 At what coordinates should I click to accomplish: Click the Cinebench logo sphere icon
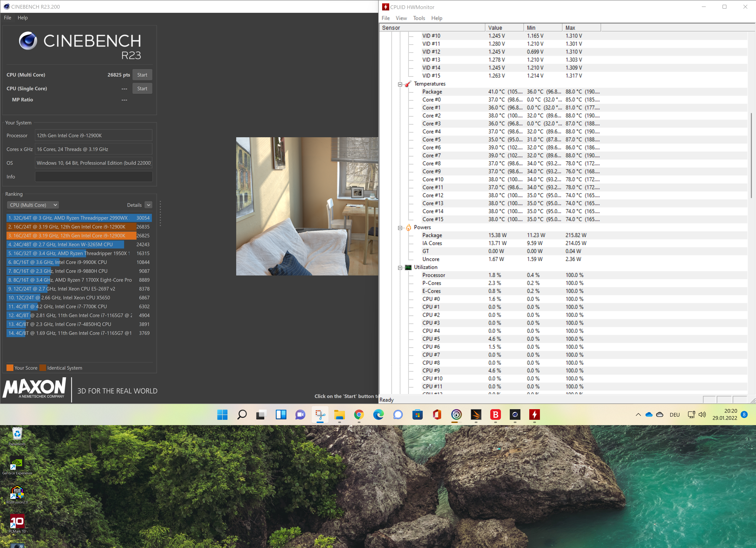pyautogui.click(x=28, y=41)
